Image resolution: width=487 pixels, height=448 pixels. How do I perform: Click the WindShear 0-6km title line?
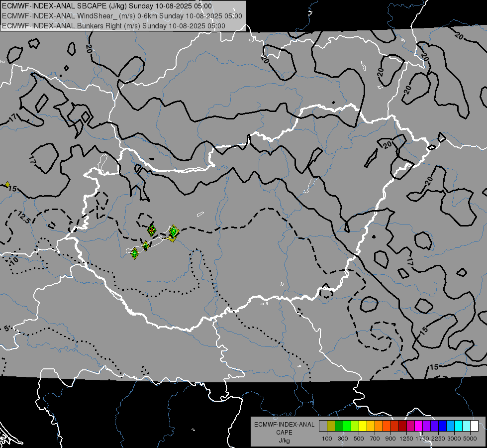pyautogui.click(x=122, y=16)
